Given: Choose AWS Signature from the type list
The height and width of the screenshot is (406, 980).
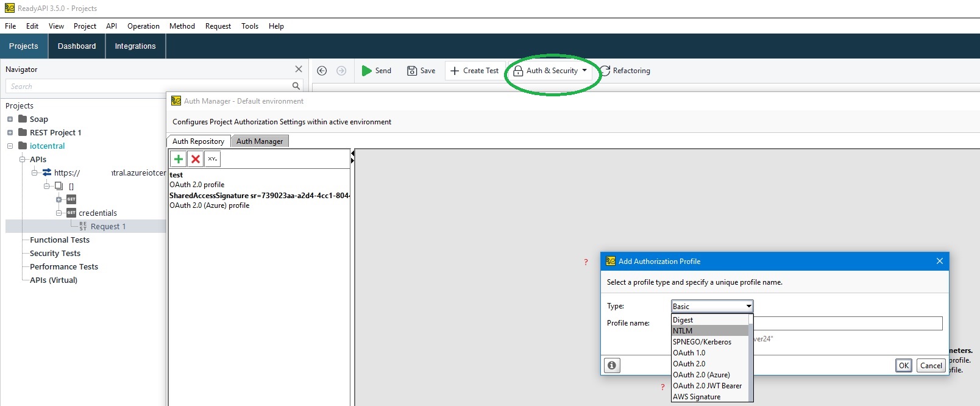Looking at the screenshot, I should tap(710, 397).
